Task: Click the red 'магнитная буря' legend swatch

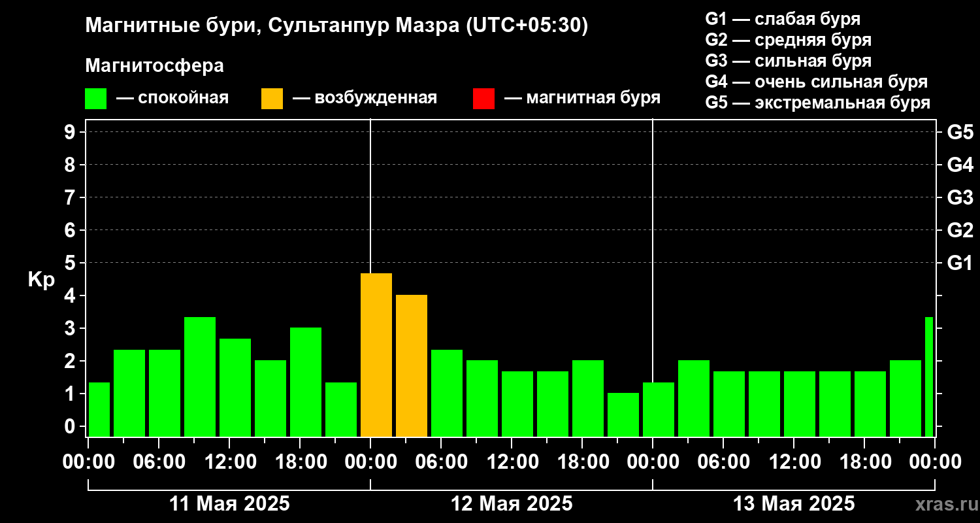Action: [483, 99]
